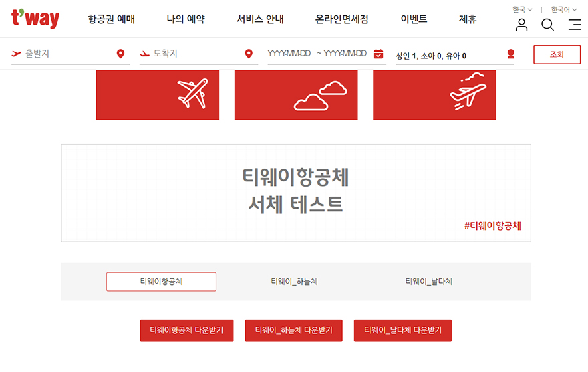Open the 온라인면세점 menu

[x=341, y=19]
